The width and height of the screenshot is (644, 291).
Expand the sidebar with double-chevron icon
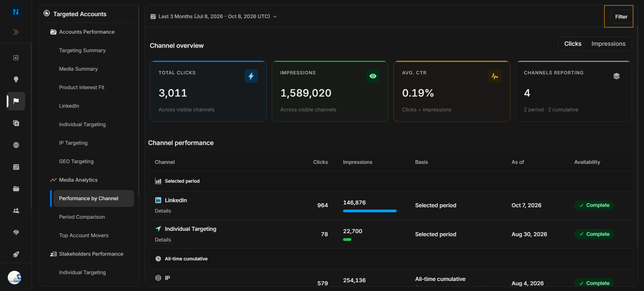16,32
